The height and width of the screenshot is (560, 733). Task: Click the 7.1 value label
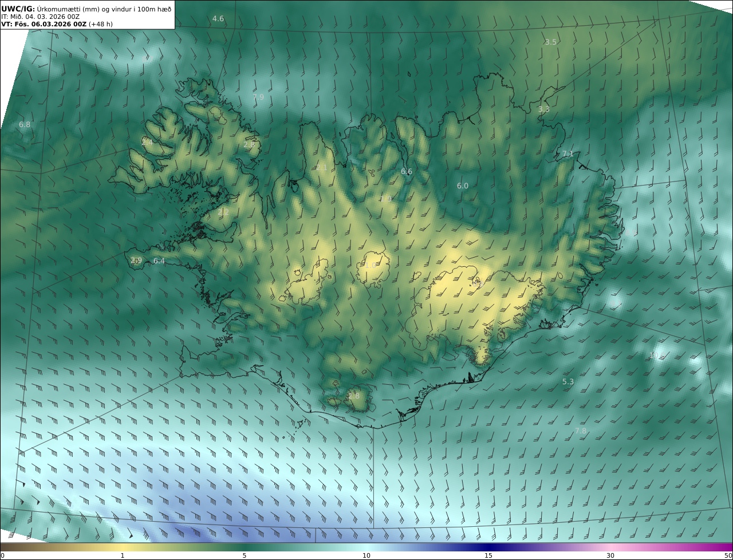(x=568, y=153)
